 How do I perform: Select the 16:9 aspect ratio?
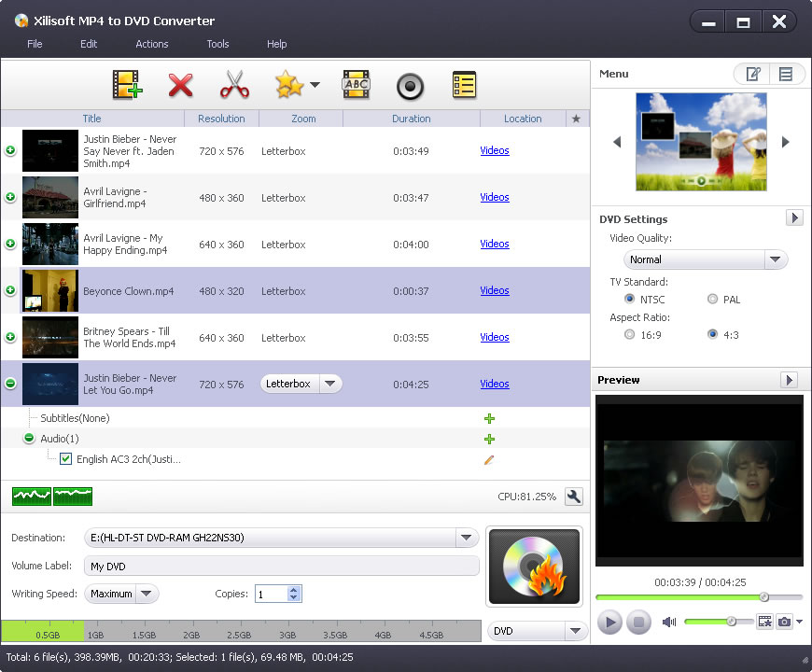coord(630,334)
